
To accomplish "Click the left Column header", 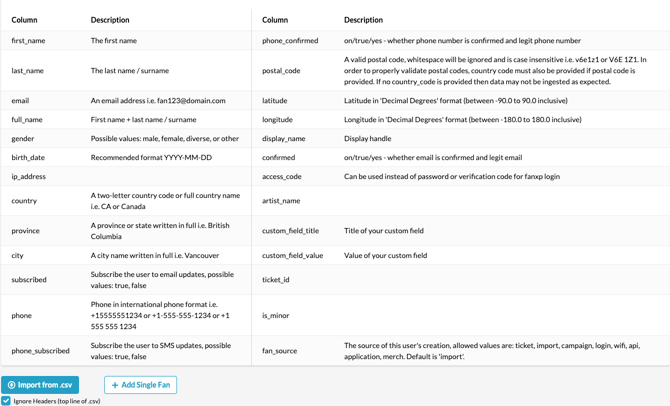I will [24, 20].
